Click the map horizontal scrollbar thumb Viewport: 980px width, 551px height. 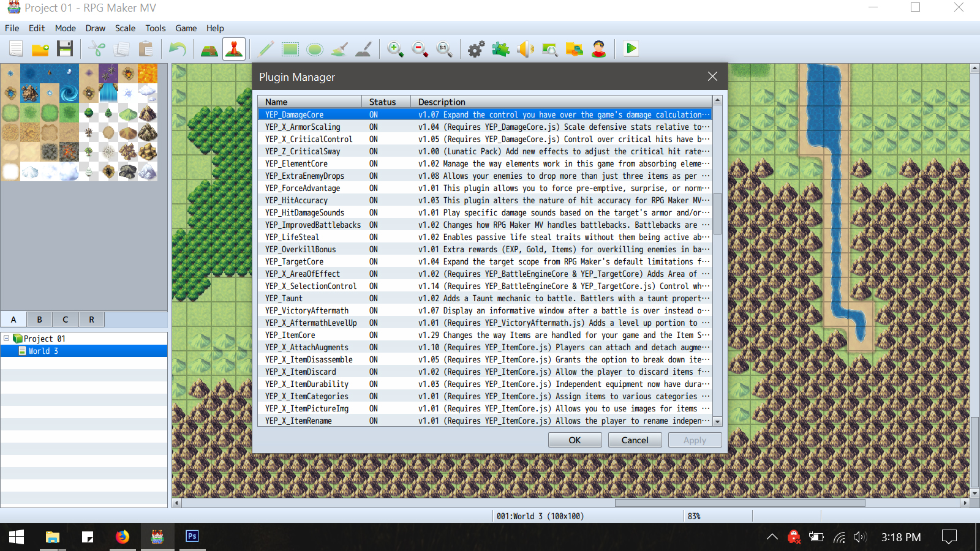click(x=740, y=503)
